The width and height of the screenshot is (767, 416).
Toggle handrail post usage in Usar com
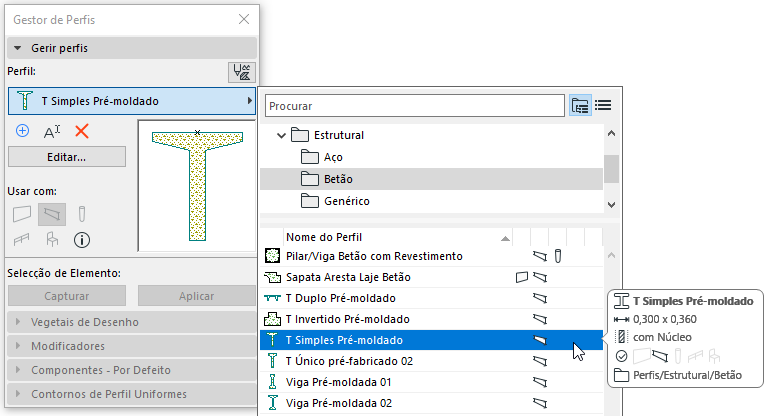point(52,239)
